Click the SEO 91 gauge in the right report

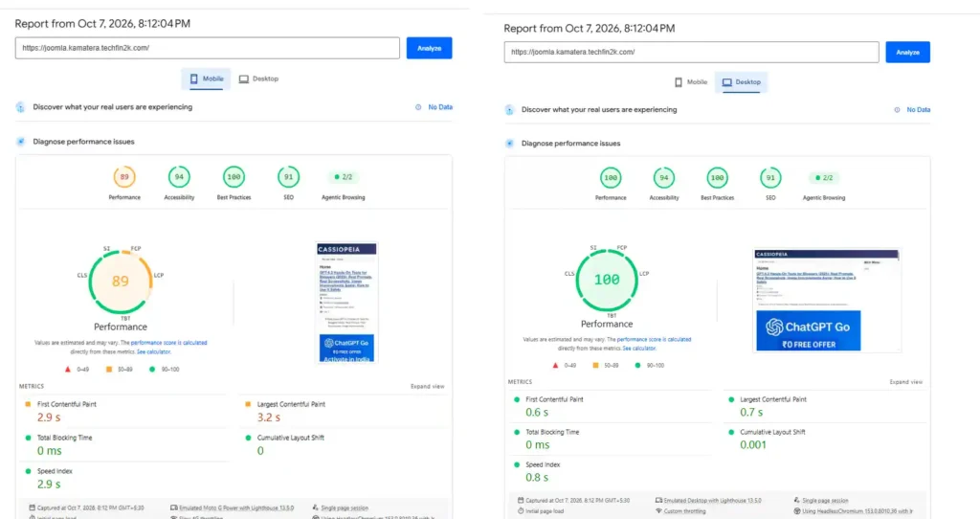pyautogui.click(x=770, y=177)
